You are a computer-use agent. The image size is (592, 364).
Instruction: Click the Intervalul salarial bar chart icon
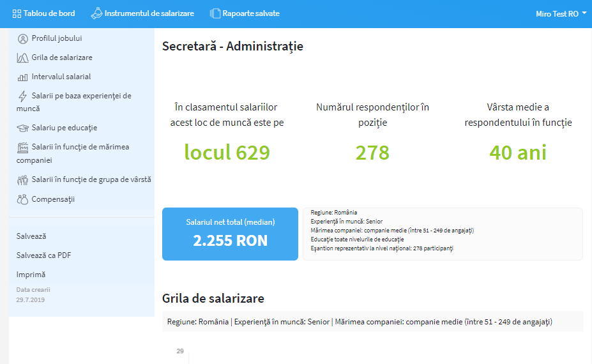(x=22, y=77)
